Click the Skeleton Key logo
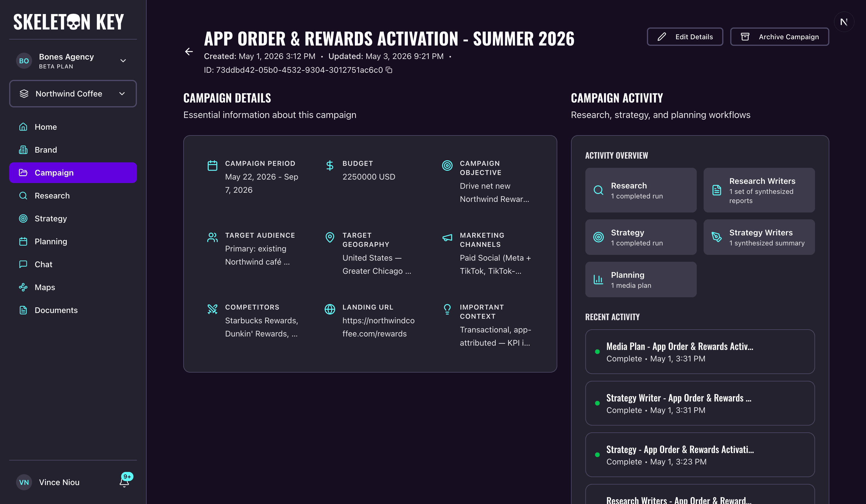 69,22
